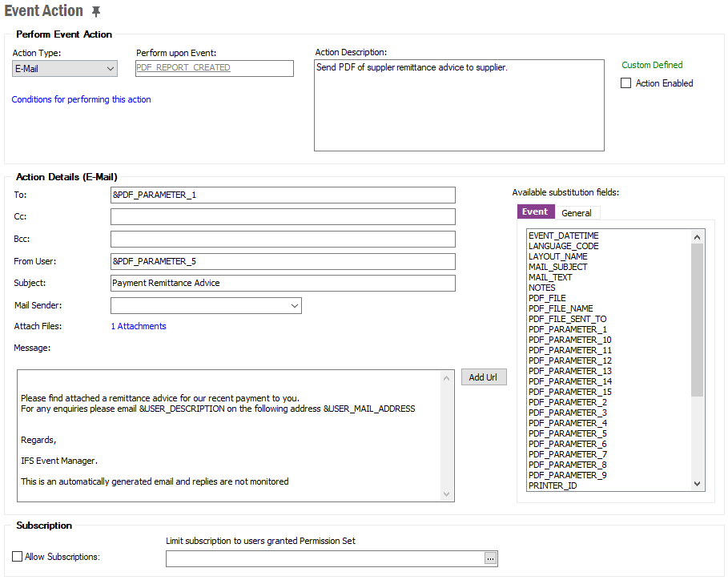Enable the Action Enabled checkbox
This screenshot has height=580, width=728.
click(626, 83)
